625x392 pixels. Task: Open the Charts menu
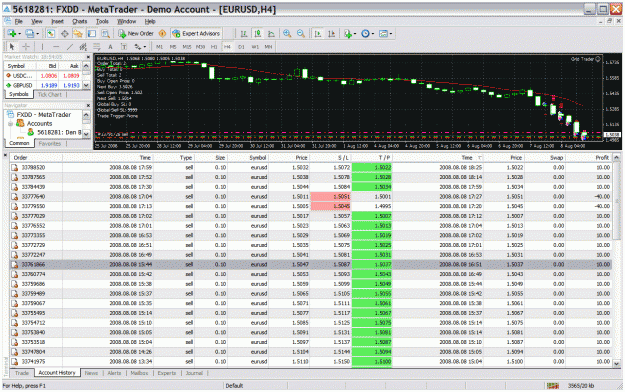click(x=79, y=21)
